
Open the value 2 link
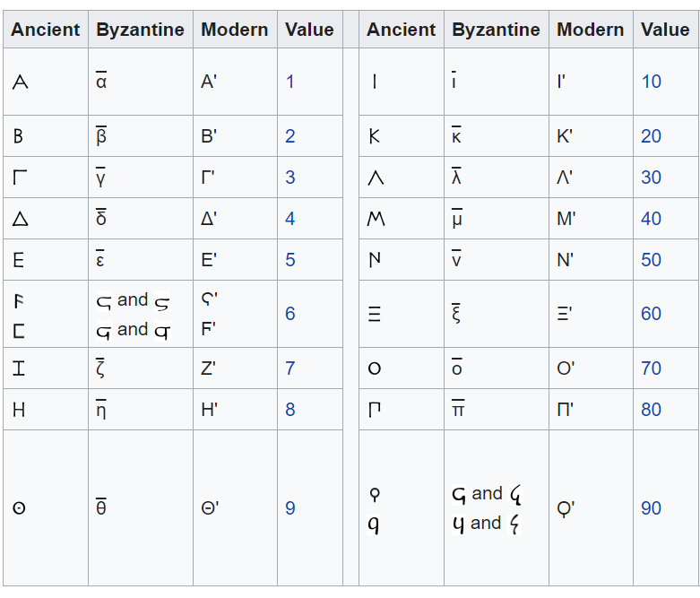(x=290, y=136)
